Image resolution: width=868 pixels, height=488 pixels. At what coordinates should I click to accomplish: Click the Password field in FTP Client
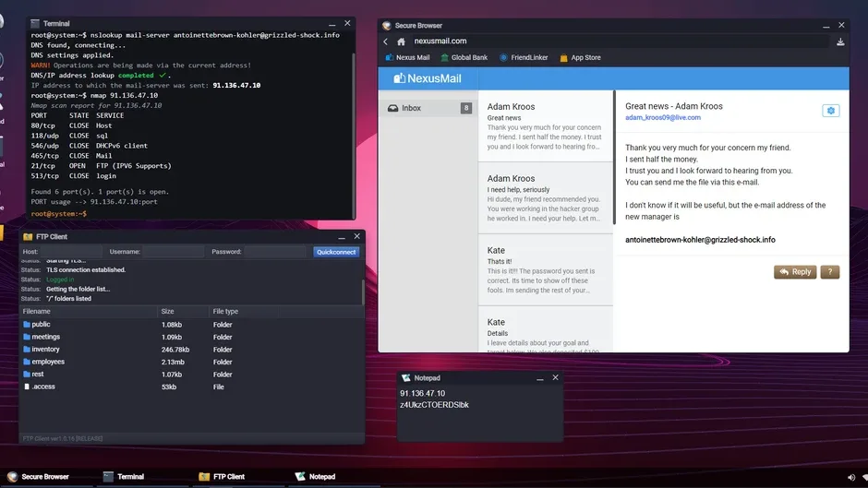click(x=275, y=252)
